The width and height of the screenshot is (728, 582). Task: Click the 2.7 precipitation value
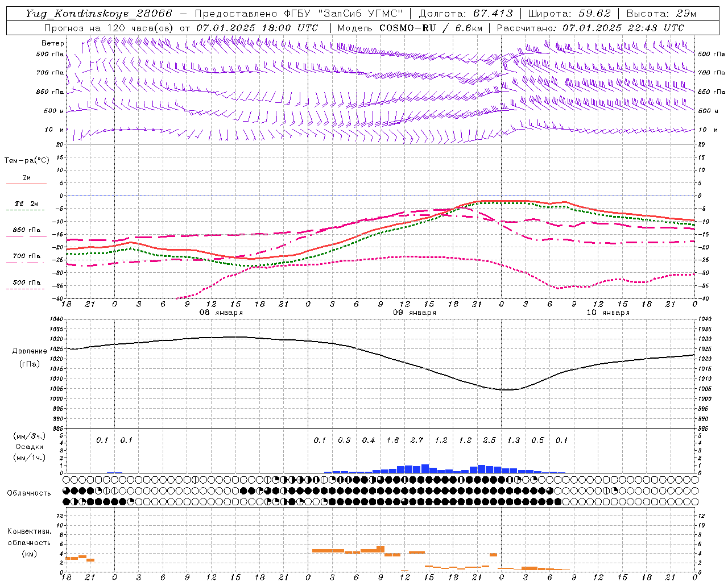coord(417,440)
